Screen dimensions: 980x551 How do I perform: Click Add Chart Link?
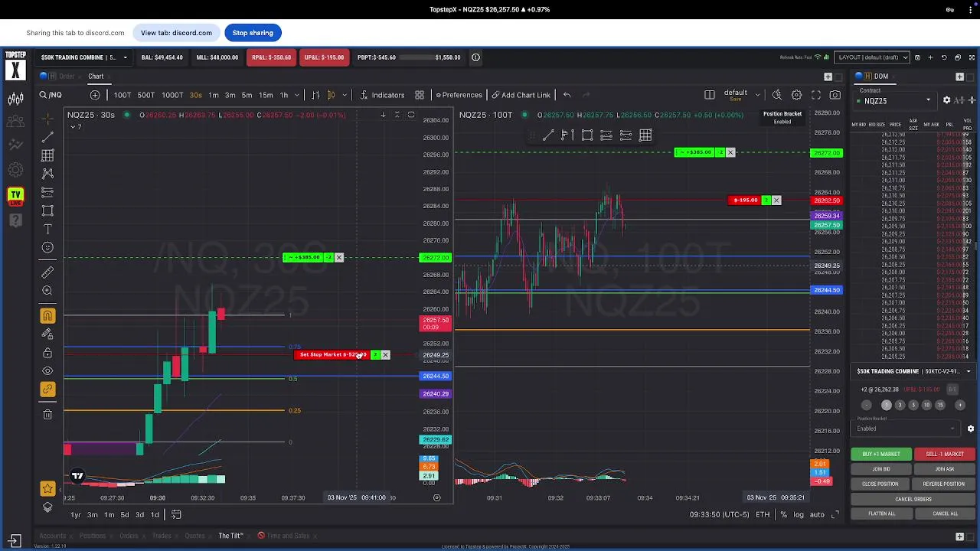tap(521, 95)
